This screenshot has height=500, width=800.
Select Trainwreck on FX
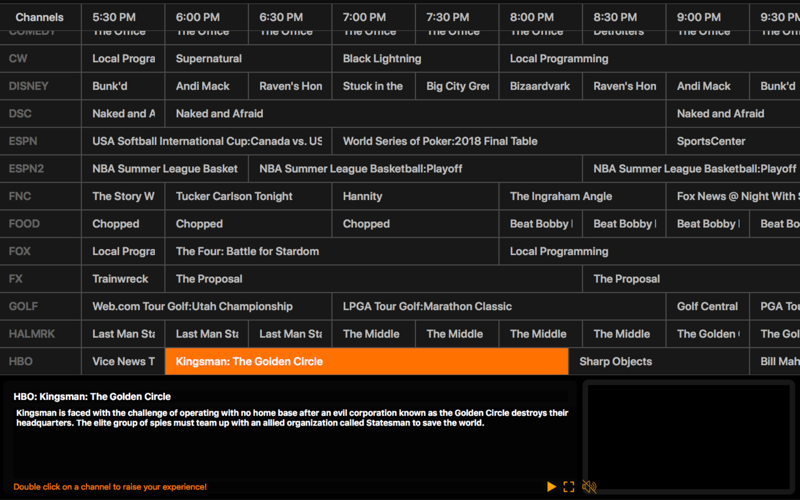(123, 279)
